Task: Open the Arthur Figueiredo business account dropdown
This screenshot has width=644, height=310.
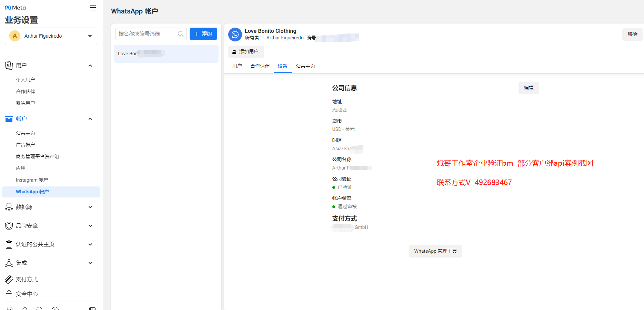Action: coord(51,36)
